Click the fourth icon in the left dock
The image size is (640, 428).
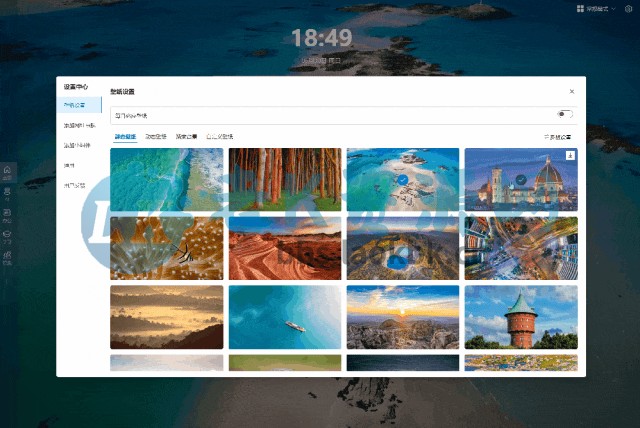[7, 237]
